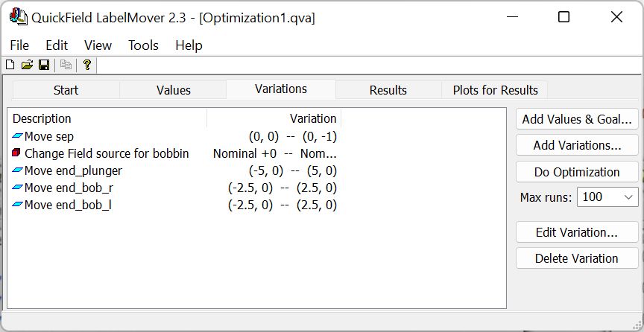Image resolution: width=644 pixels, height=332 pixels.
Task: Click the red cube icon beside Change Field source
Action: point(17,153)
